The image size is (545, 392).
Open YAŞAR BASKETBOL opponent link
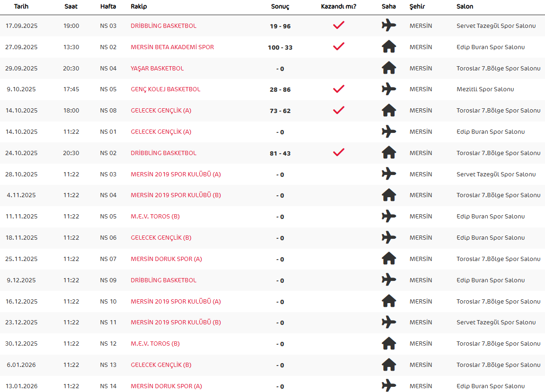[157, 68]
